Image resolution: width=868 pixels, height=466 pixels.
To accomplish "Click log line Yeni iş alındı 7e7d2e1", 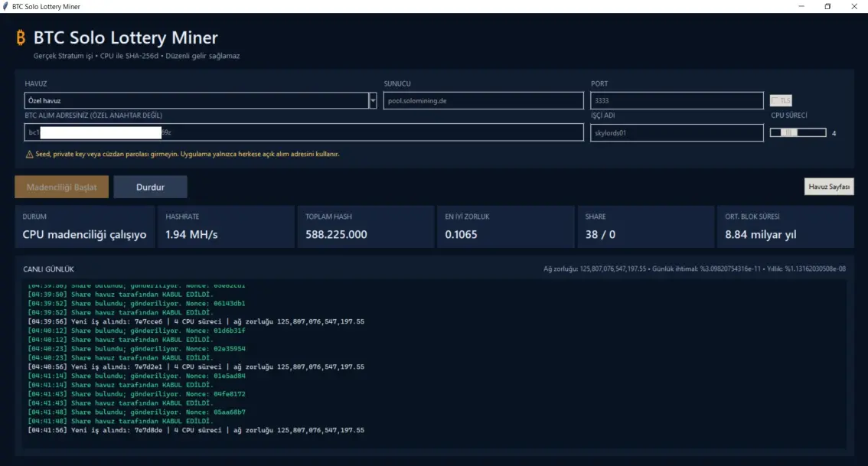I will pyautogui.click(x=196, y=367).
